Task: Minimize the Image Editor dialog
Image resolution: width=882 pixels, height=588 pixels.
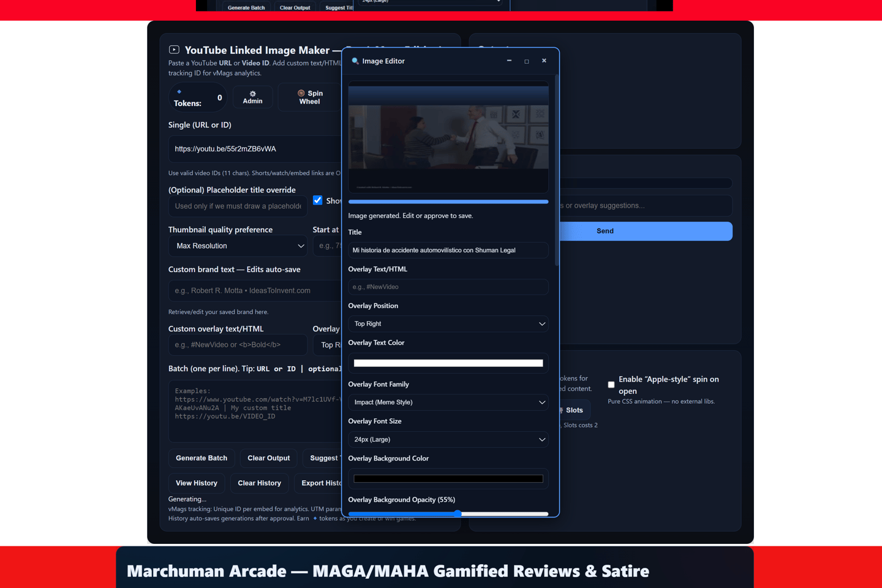Action: click(509, 61)
